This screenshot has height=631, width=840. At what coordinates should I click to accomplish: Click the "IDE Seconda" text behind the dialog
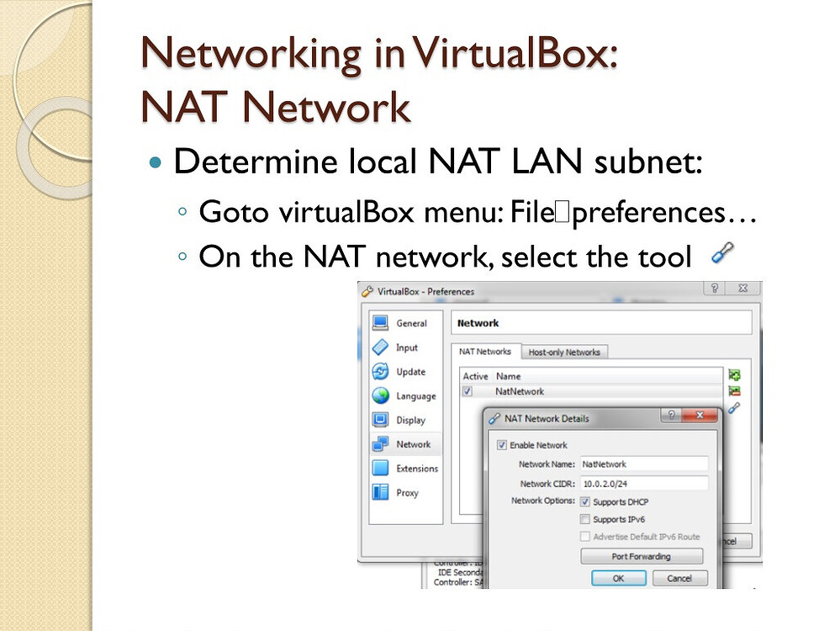click(x=460, y=573)
